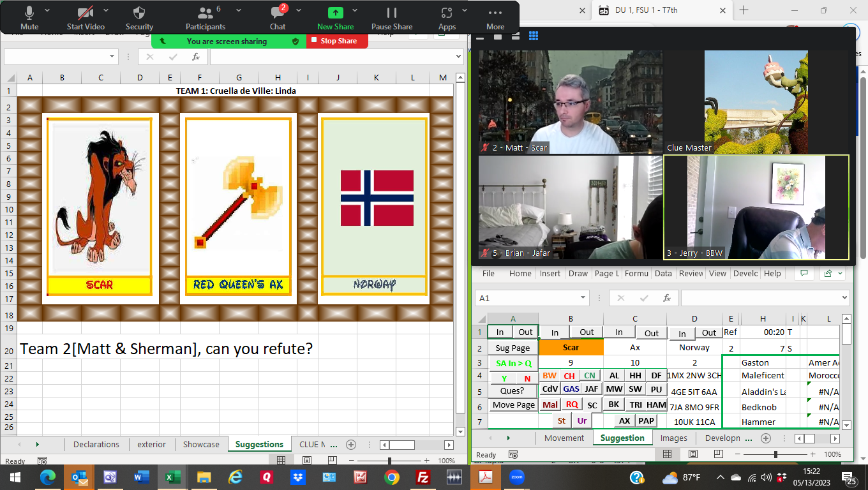Click Ques? button
The height and width of the screenshot is (490, 868).
pyautogui.click(x=512, y=390)
